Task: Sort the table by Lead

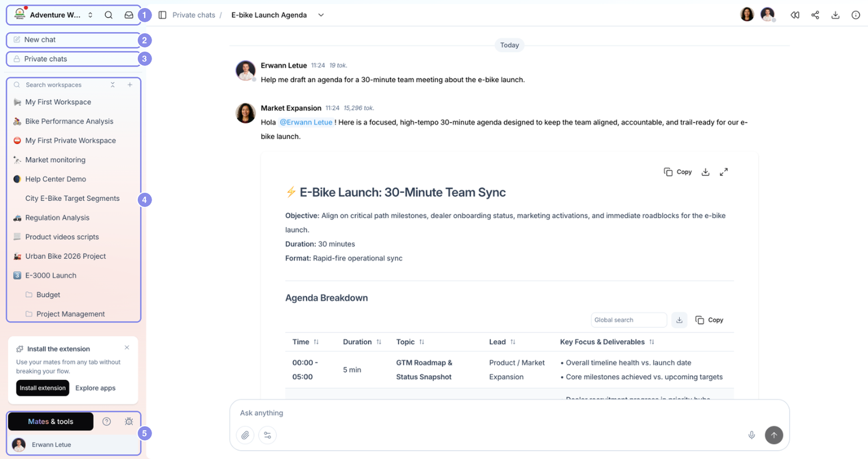Action: pyautogui.click(x=513, y=342)
